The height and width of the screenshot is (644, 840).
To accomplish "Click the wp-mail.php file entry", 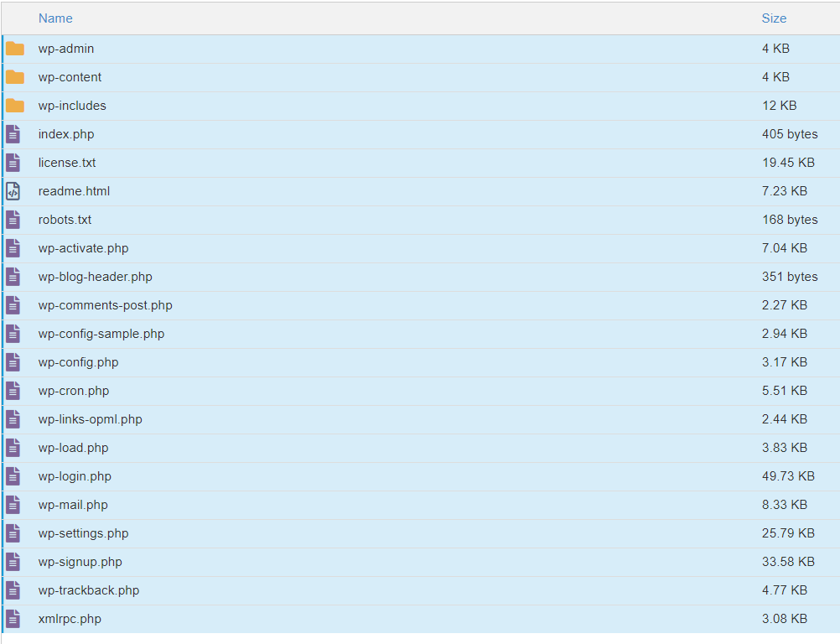I will coord(70,504).
